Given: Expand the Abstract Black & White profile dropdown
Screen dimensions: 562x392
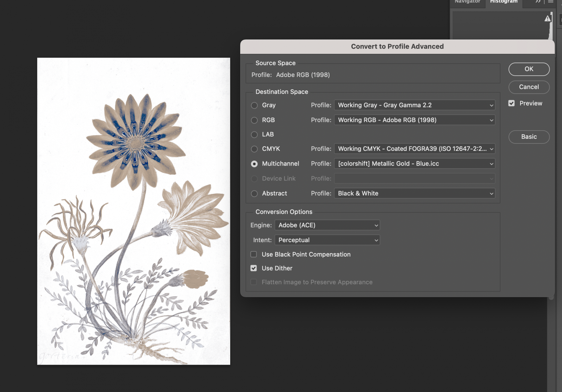Looking at the screenshot, I should click(x=414, y=193).
